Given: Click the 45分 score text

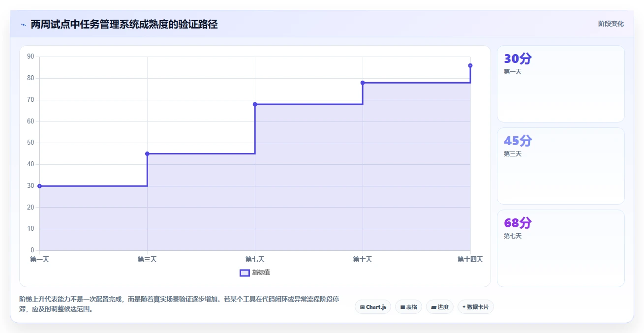Looking at the screenshot, I should [x=518, y=141].
